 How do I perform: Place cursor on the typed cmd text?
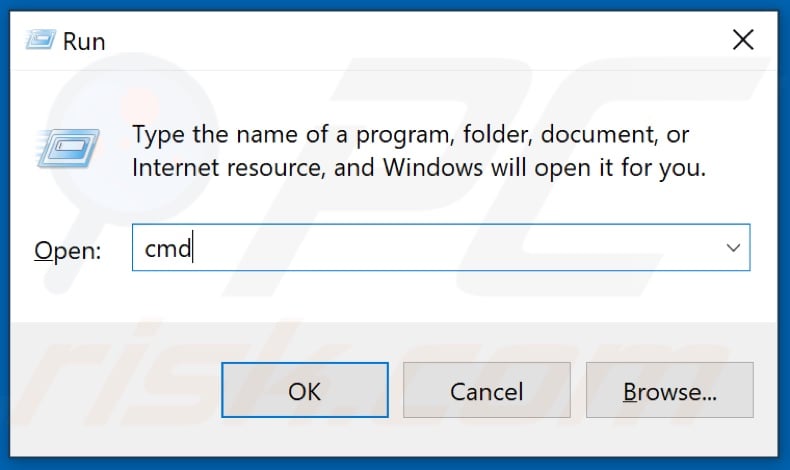(168, 248)
